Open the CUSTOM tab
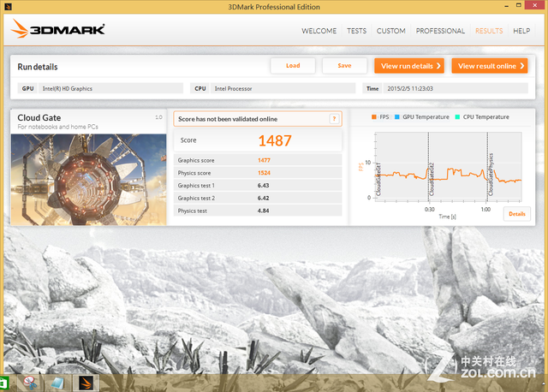 click(x=390, y=31)
